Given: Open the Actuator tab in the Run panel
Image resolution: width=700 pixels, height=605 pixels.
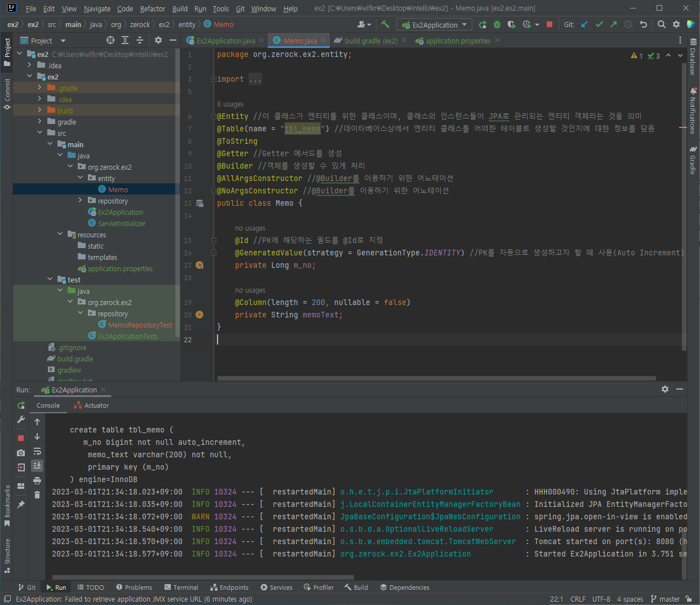Looking at the screenshot, I should tap(91, 405).
